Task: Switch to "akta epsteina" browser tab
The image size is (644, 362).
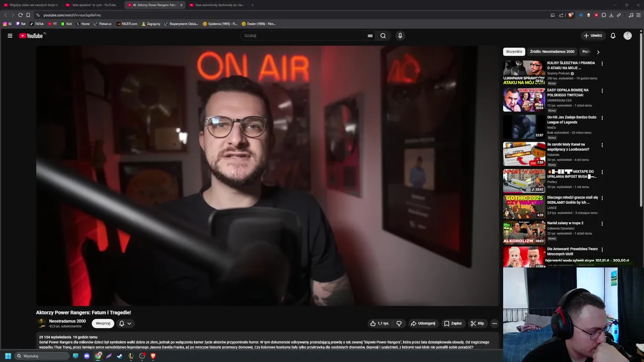Action: [x=94, y=5]
